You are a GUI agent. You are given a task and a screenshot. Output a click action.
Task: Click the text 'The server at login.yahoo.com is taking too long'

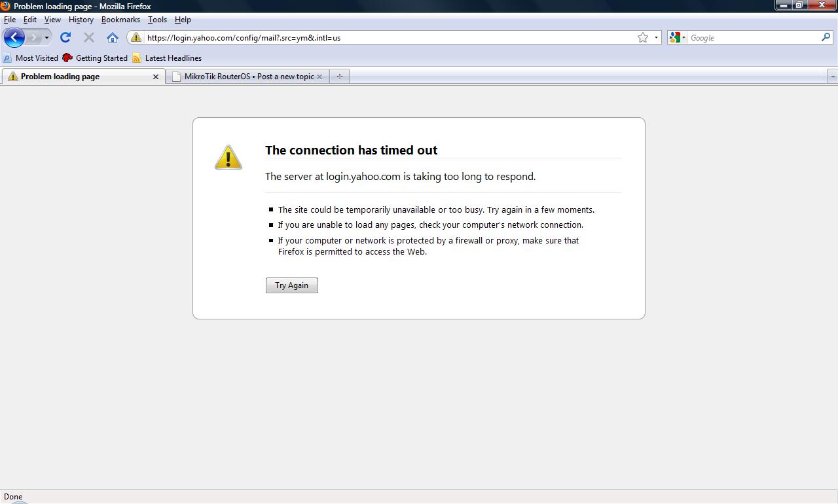[x=400, y=176]
